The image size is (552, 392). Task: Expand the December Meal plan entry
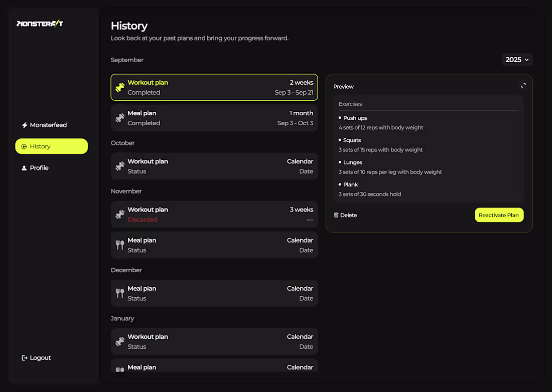[x=214, y=293]
